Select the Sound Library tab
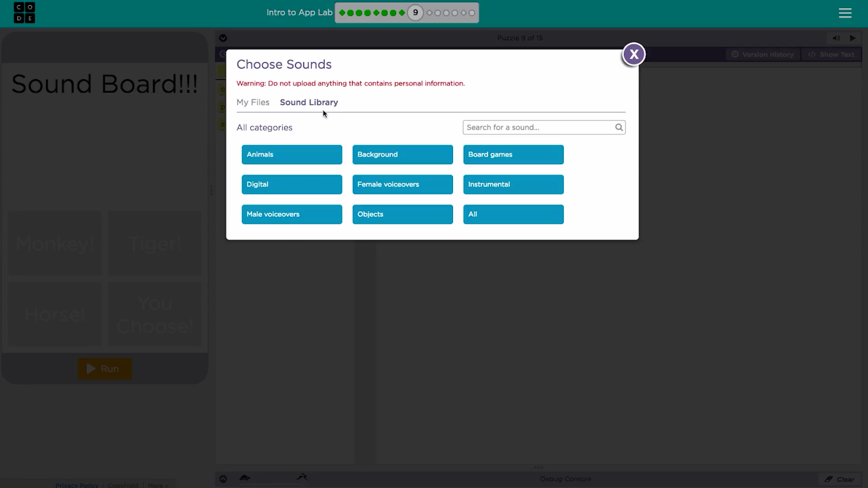 tap(309, 102)
